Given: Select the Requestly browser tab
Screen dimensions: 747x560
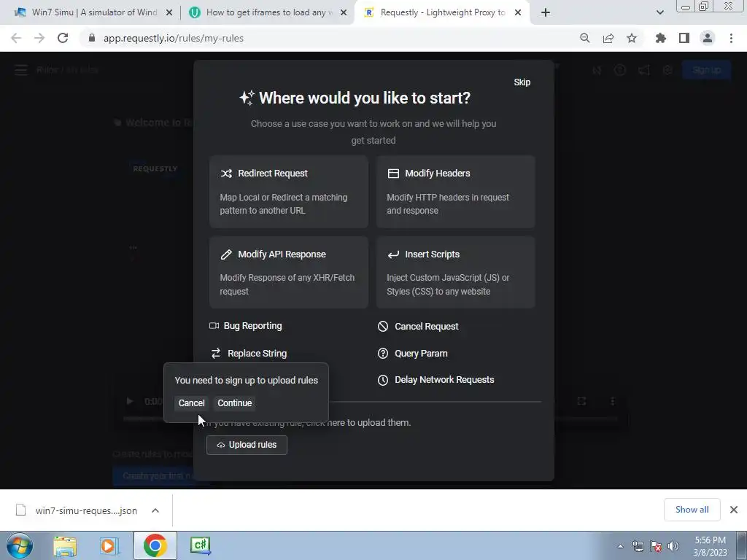Looking at the screenshot, I should (x=441, y=13).
